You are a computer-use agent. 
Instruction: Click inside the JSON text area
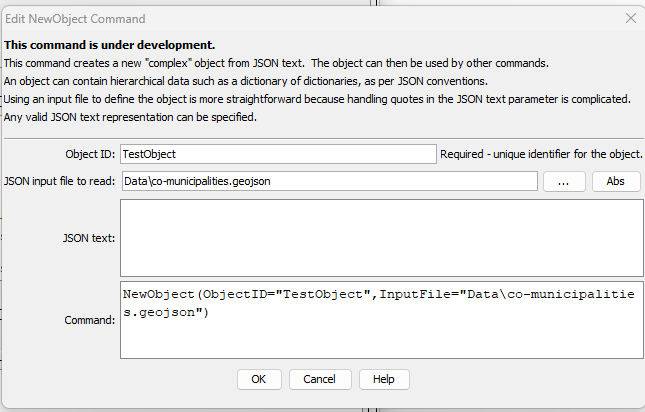pos(382,238)
